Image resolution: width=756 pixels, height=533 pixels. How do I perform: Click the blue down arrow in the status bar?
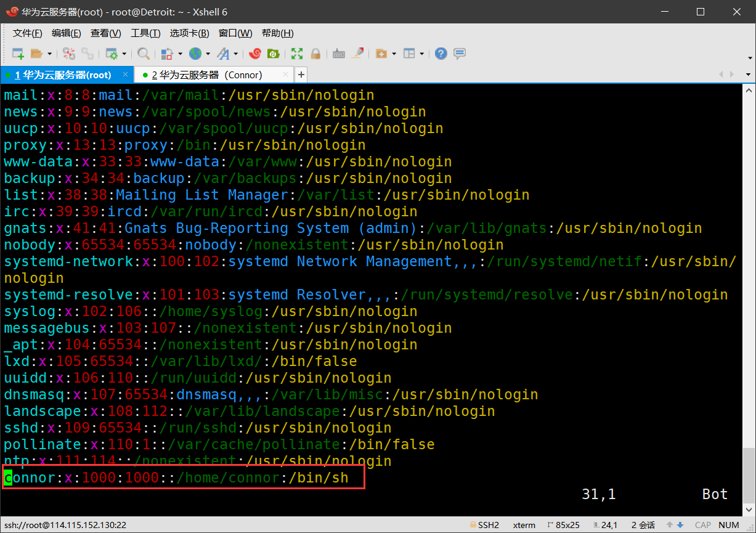point(680,525)
